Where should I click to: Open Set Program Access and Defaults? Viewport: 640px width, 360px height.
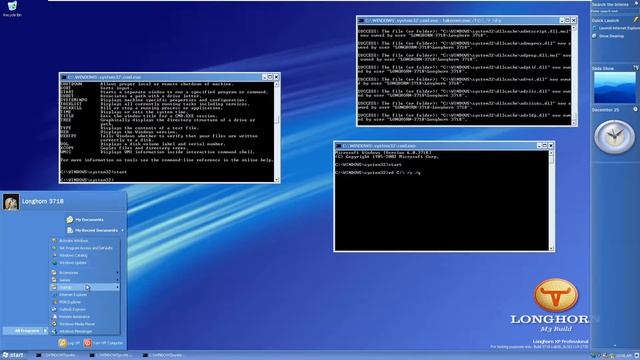point(85,248)
